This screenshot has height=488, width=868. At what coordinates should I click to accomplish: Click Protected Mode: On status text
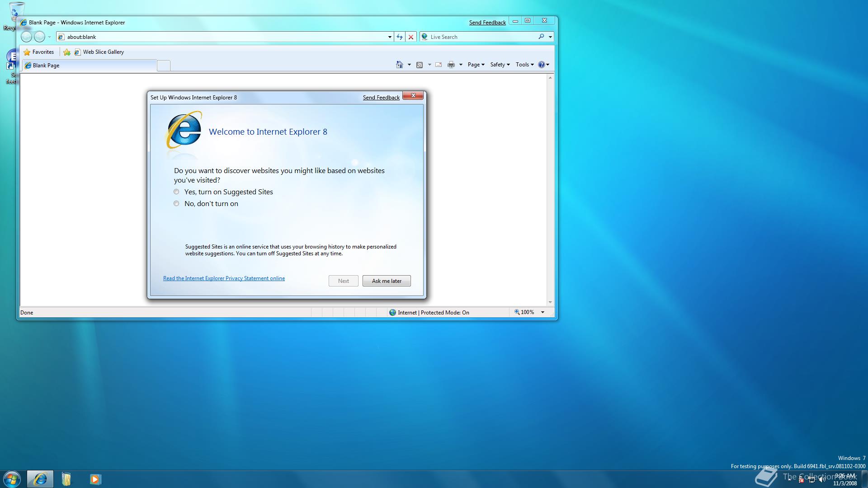click(445, 313)
